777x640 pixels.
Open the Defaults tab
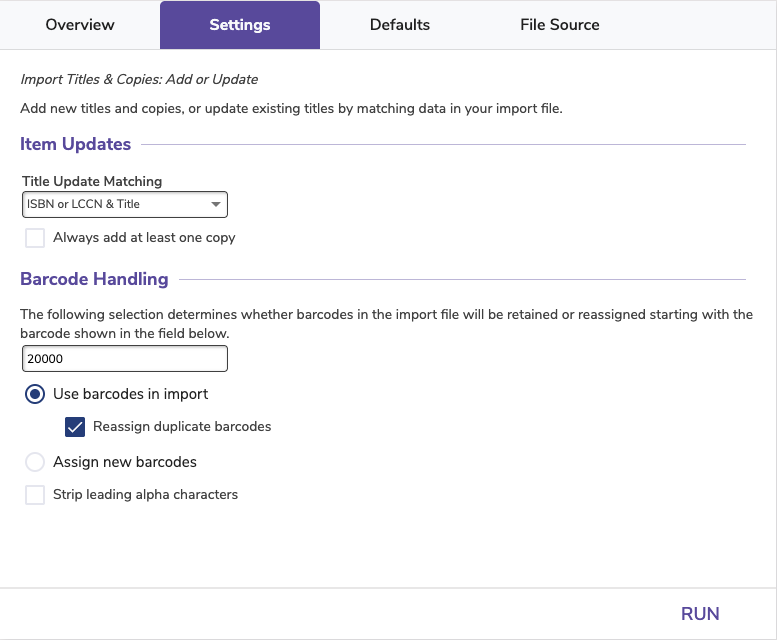(x=400, y=25)
